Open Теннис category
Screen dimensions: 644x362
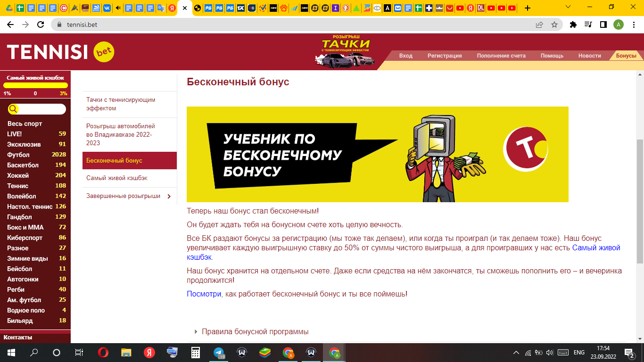point(36,186)
